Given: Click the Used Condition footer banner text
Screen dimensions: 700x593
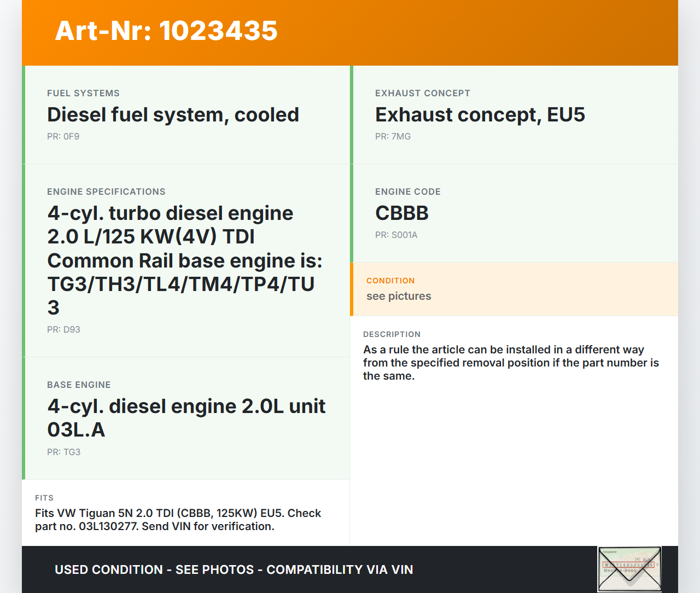Looking at the screenshot, I should click(234, 570).
